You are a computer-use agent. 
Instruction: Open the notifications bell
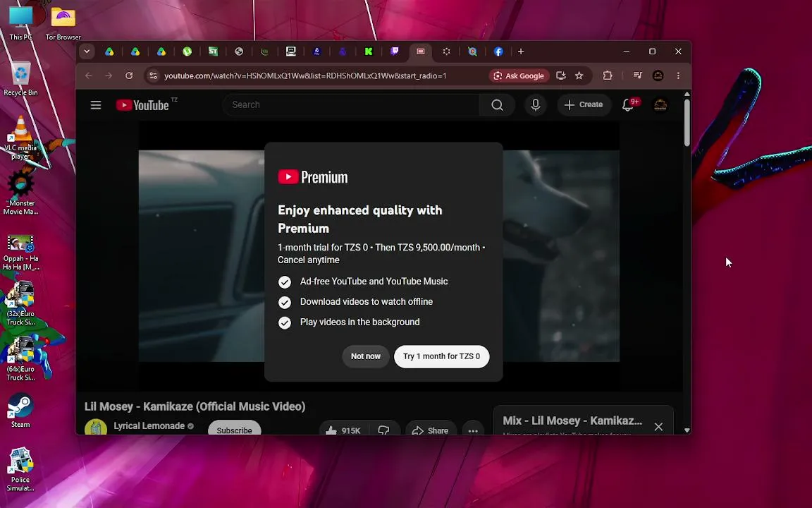click(x=629, y=105)
